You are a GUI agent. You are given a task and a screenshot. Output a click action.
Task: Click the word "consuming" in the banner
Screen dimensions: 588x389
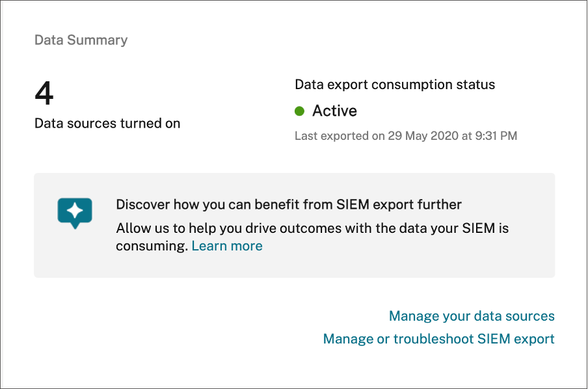click(x=152, y=246)
